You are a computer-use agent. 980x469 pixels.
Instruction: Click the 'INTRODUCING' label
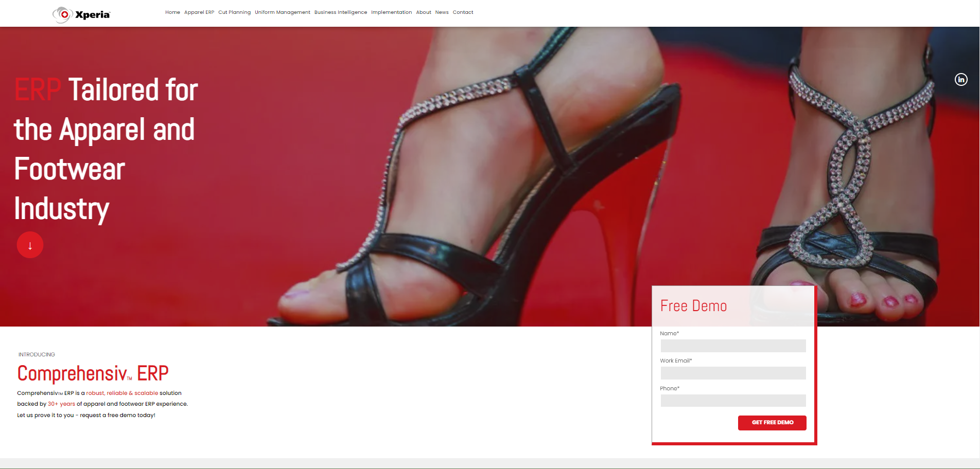click(x=37, y=354)
